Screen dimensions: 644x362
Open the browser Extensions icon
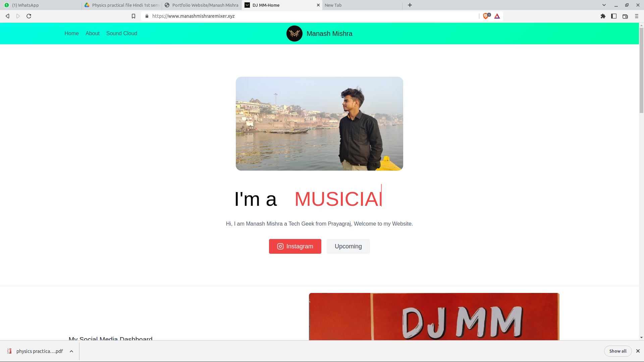pos(603,16)
